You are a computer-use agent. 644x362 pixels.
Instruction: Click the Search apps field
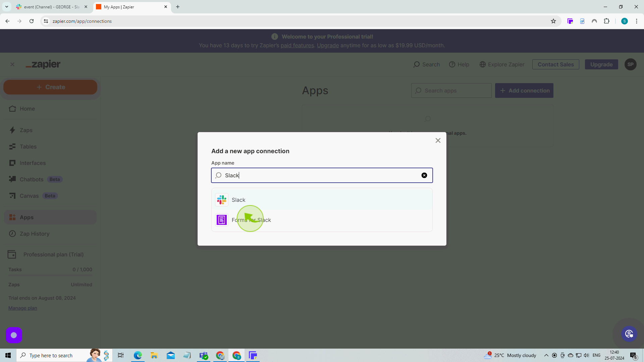point(451,90)
